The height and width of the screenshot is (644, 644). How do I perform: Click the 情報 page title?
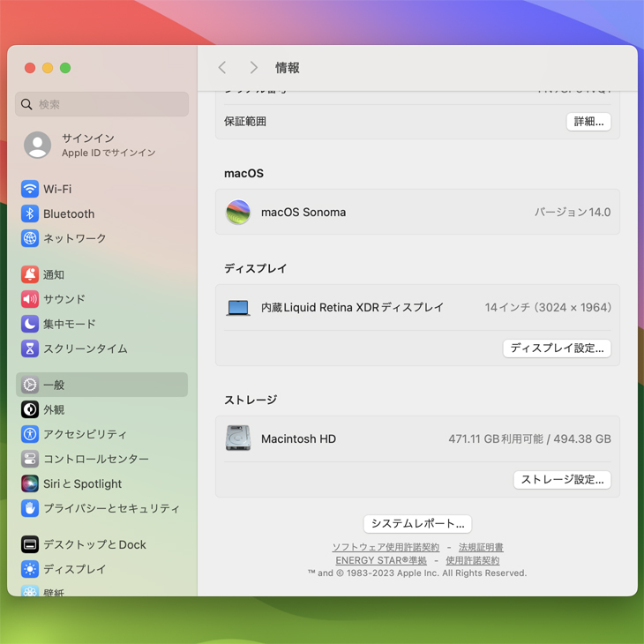pyautogui.click(x=287, y=68)
